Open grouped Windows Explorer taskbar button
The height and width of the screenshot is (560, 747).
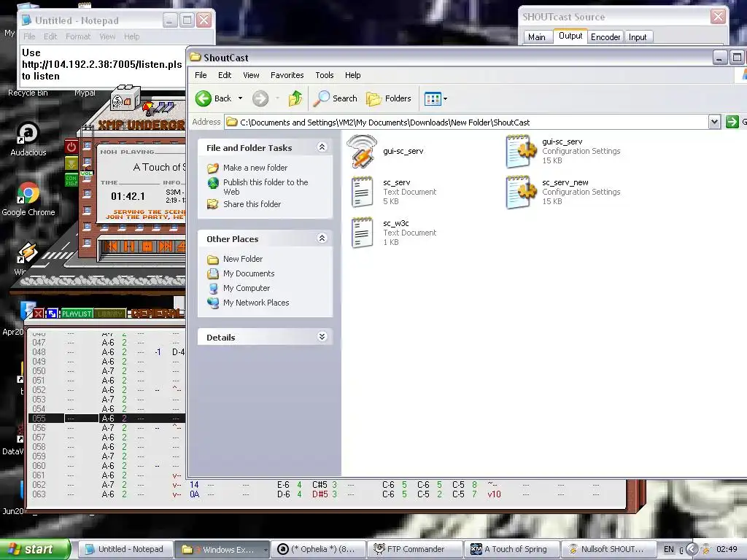[x=222, y=549]
